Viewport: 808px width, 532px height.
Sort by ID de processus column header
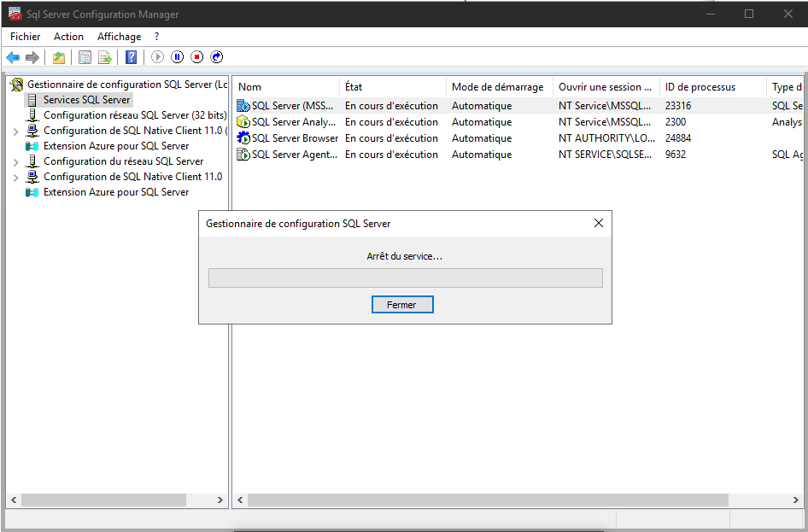[x=712, y=87]
